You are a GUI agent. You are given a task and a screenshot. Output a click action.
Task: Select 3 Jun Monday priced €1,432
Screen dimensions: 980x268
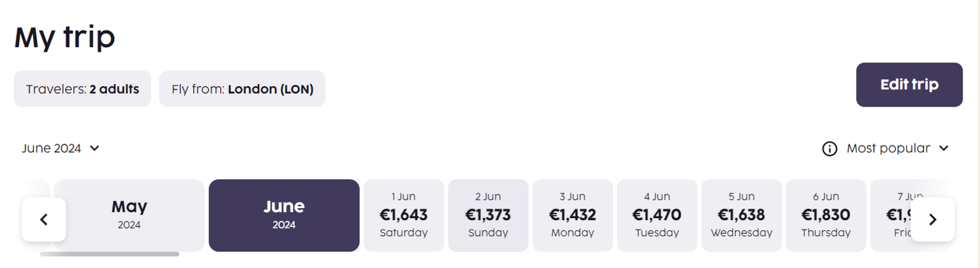572,215
